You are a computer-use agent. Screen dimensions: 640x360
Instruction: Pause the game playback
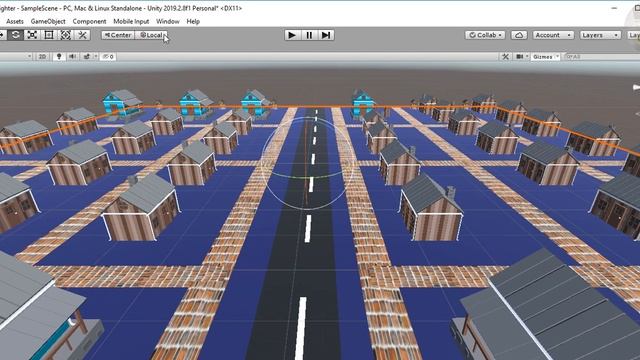(309, 35)
